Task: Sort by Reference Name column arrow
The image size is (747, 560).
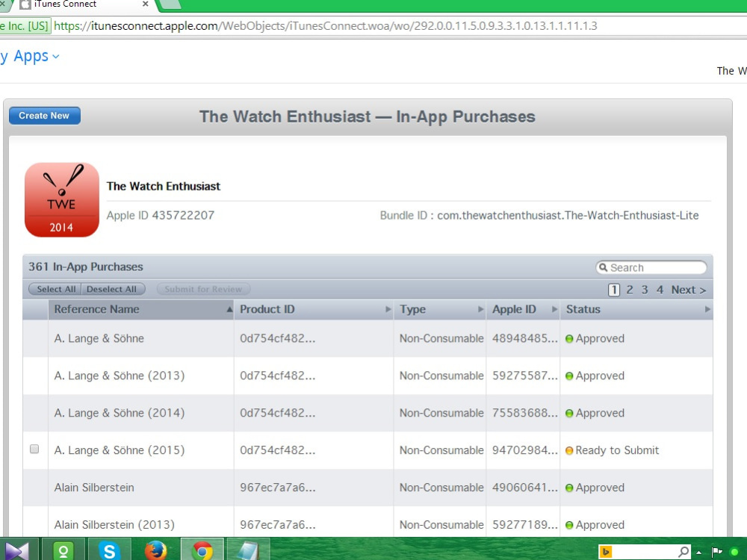Action: pos(229,310)
